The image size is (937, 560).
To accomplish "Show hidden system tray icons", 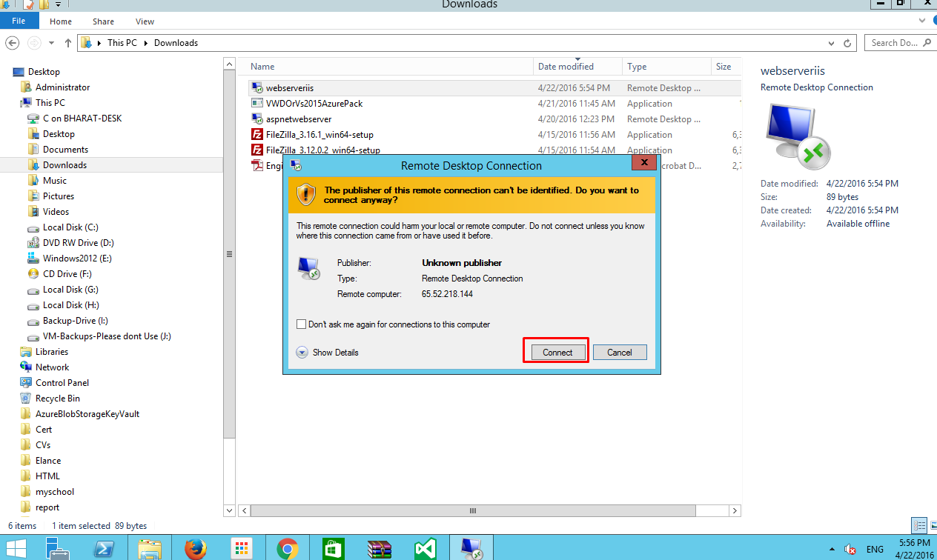I will tap(832, 549).
